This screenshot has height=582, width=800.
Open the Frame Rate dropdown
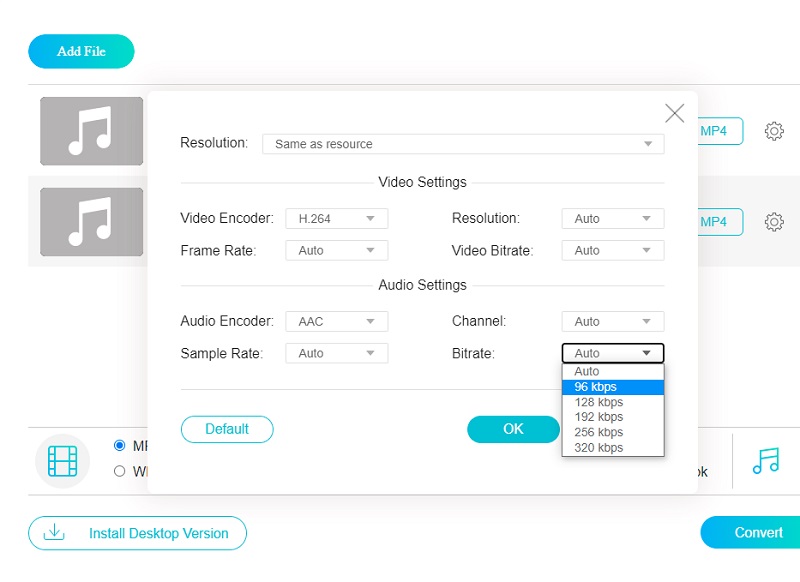(x=336, y=250)
